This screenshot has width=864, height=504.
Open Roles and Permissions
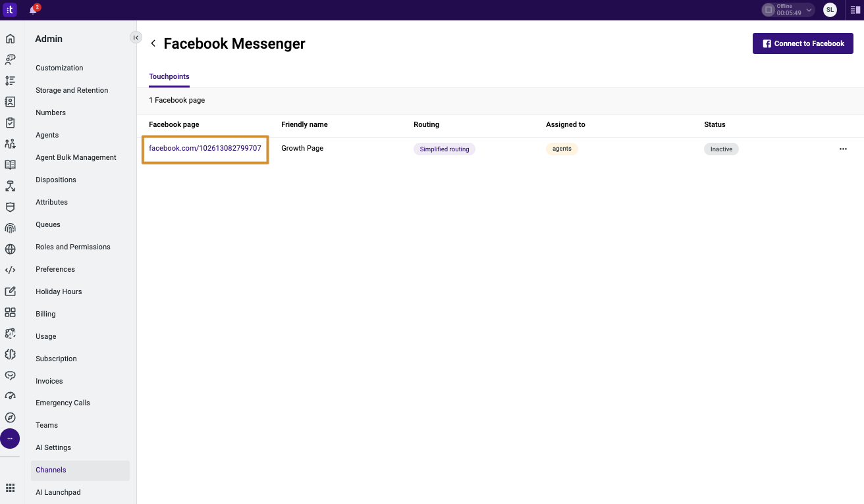73,247
